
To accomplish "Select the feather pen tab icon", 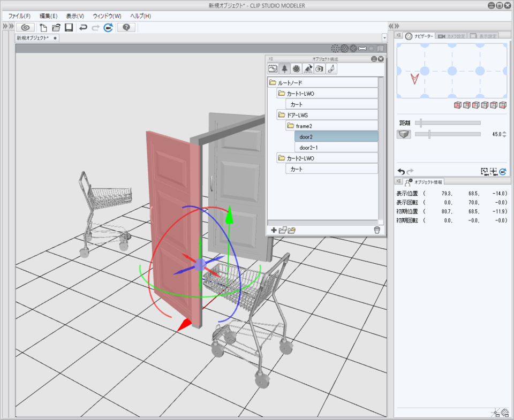I will [x=331, y=69].
